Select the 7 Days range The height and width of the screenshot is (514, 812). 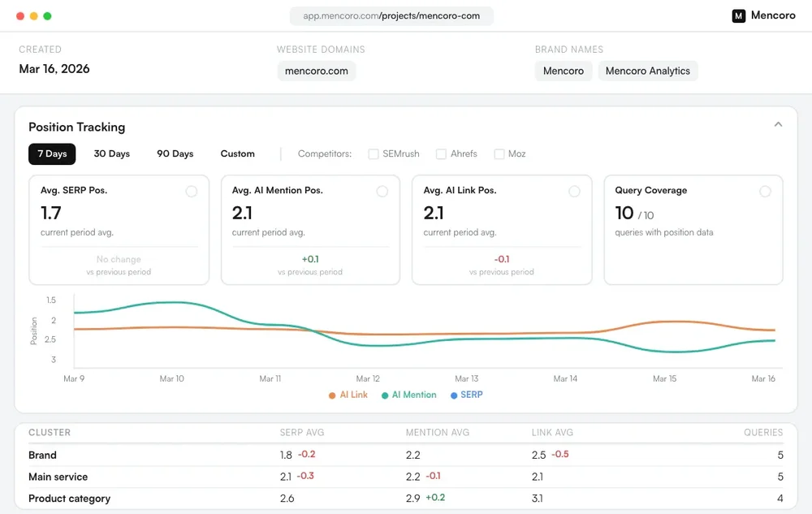tap(52, 153)
